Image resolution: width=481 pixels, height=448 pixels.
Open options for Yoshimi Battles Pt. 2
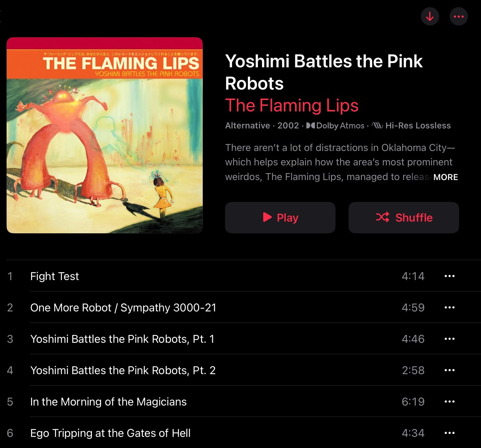[450, 370]
